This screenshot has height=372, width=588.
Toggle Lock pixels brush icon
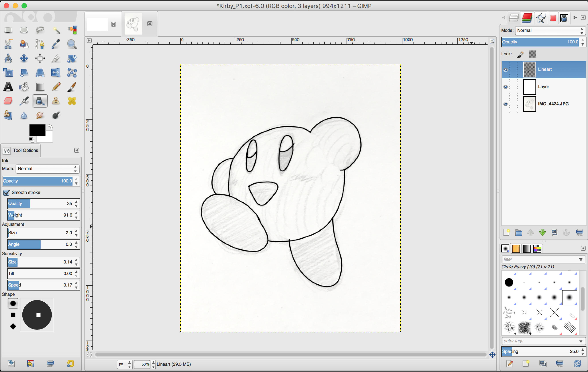[520, 54]
